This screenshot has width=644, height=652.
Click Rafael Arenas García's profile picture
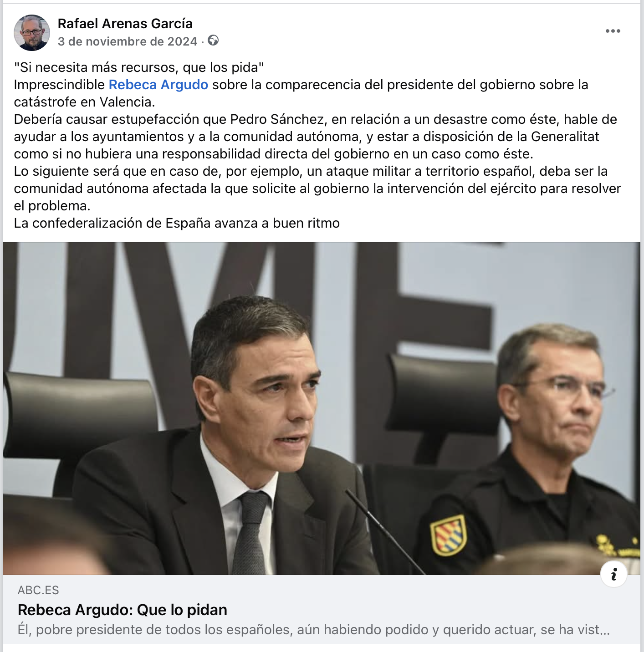point(32,32)
